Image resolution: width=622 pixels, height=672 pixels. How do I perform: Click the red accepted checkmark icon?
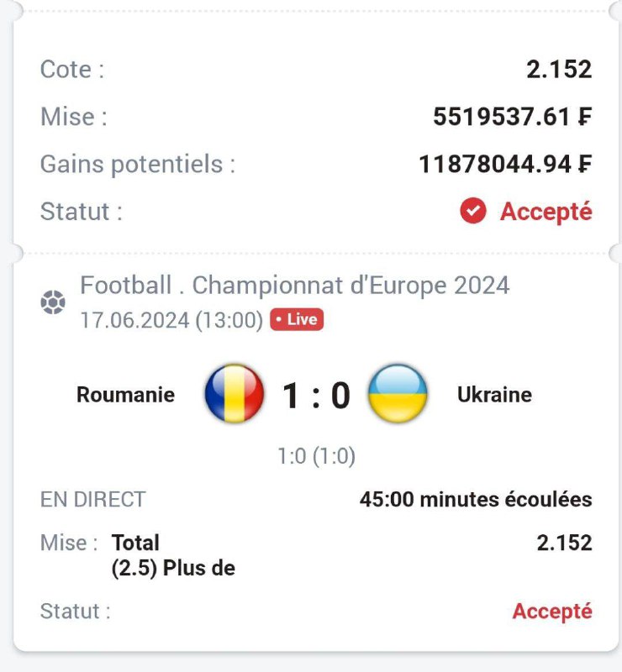pos(473,212)
